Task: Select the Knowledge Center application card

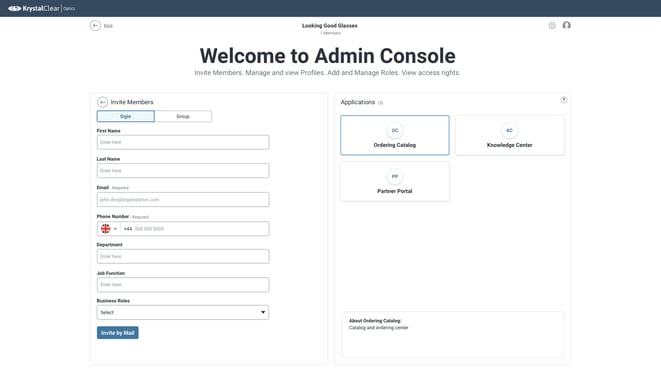Action: [510, 135]
